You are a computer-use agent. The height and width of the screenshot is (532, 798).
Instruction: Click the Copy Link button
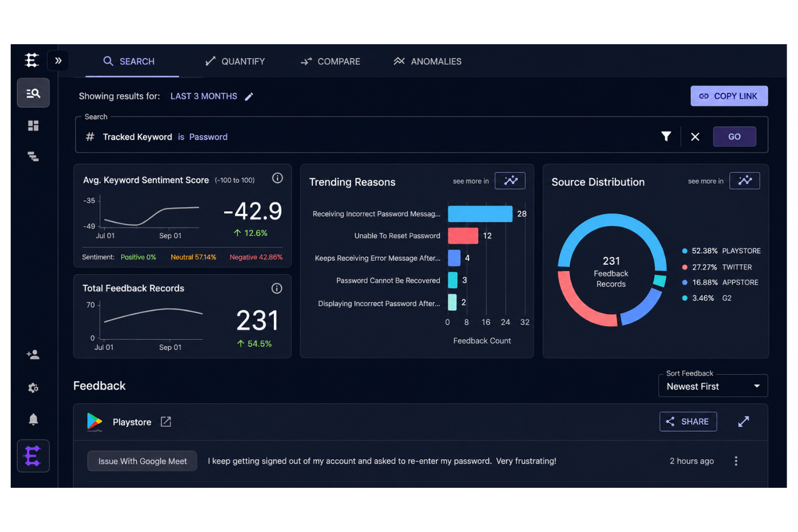tap(729, 96)
